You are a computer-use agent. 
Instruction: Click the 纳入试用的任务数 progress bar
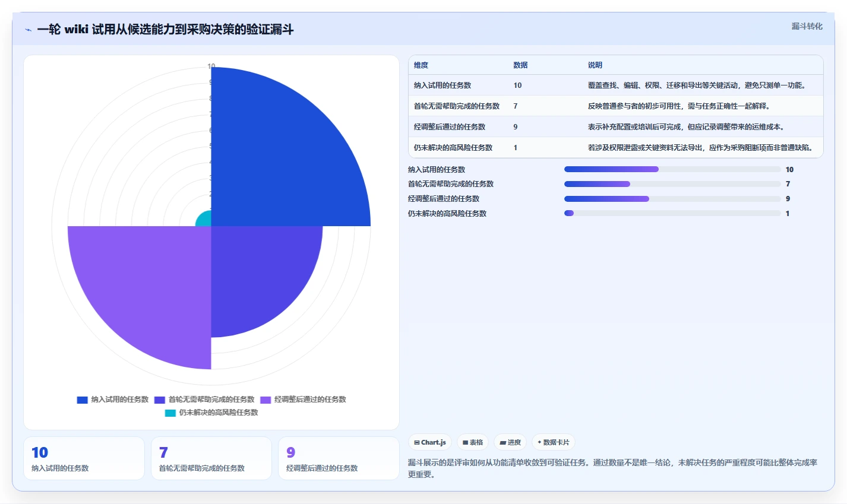pyautogui.click(x=672, y=169)
